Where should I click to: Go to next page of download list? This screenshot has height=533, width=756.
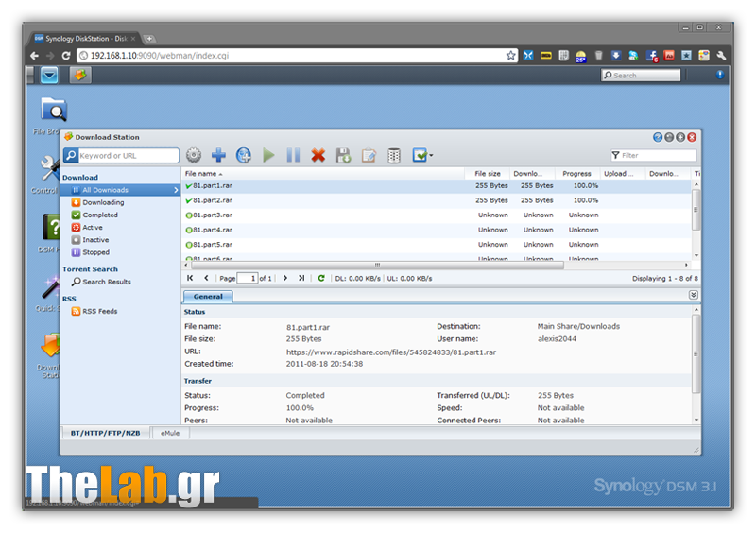coord(285,279)
